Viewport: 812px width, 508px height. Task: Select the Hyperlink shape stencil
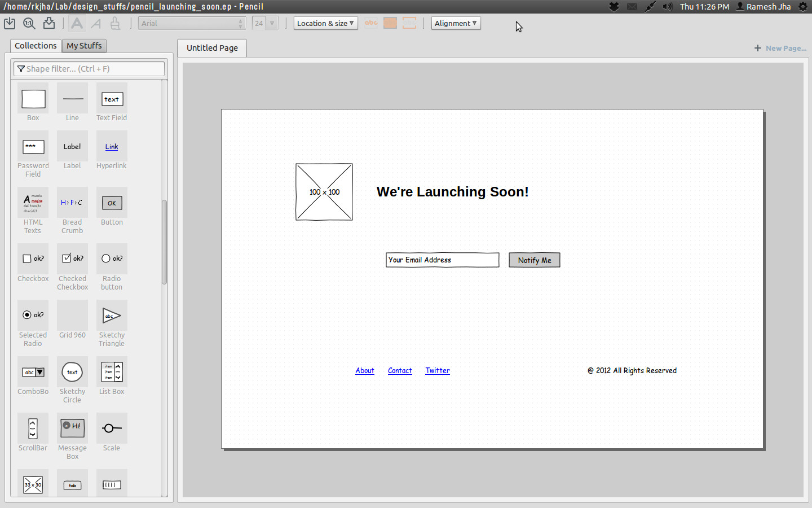point(112,146)
